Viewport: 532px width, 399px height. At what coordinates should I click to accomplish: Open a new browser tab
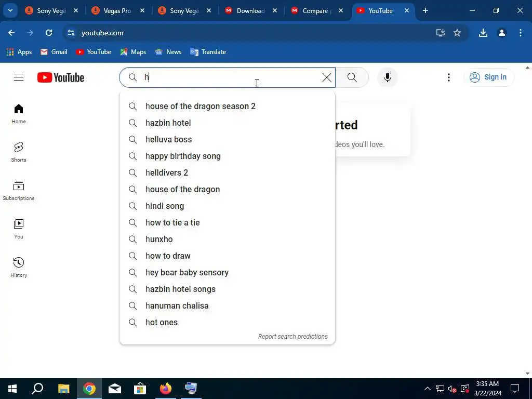point(425,10)
